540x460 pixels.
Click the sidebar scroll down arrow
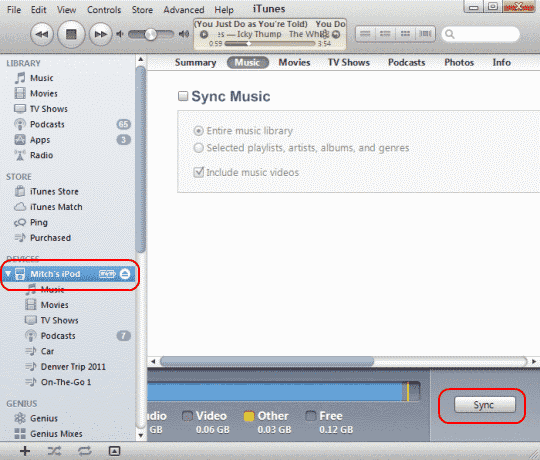141,435
